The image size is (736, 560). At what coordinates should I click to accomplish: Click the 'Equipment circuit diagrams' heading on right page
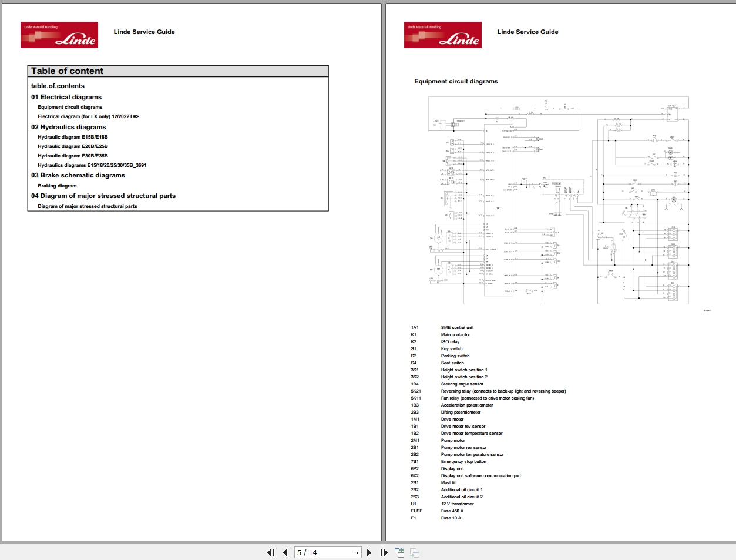456,82
